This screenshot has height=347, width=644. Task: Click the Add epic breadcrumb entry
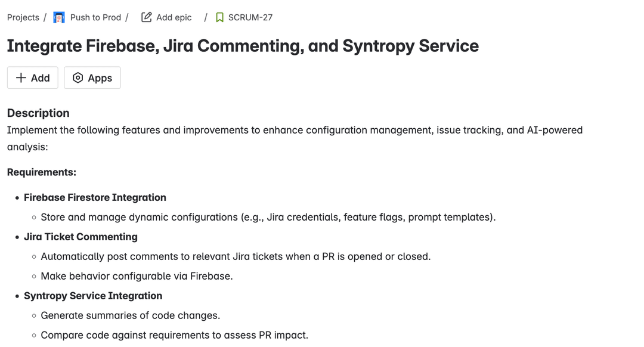[174, 17]
